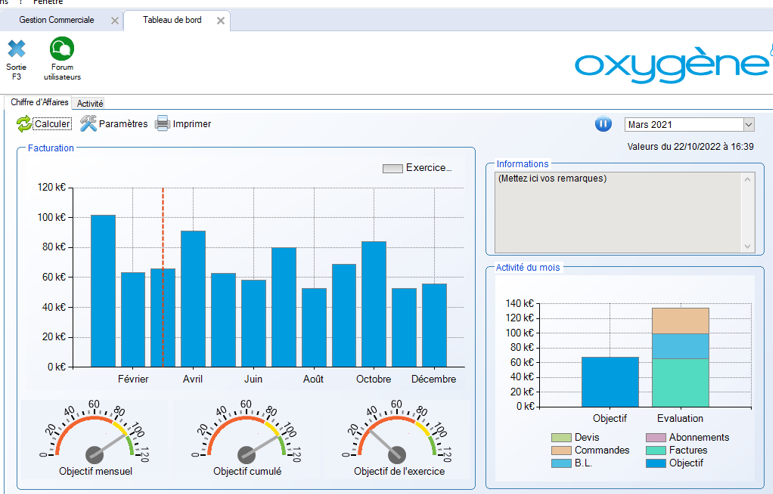This screenshot has width=773, height=494.
Task: Click the Calculer button label
Action: click(x=53, y=124)
